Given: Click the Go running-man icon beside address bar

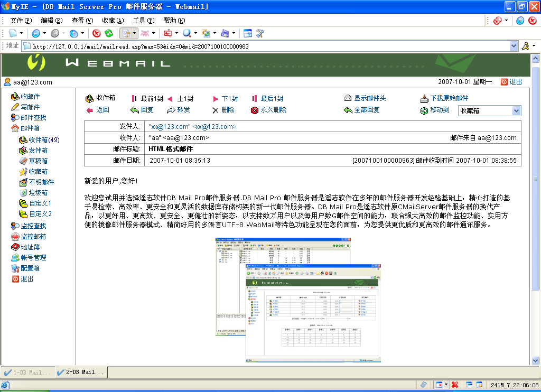Looking at the screenshot, I should 526,46.
